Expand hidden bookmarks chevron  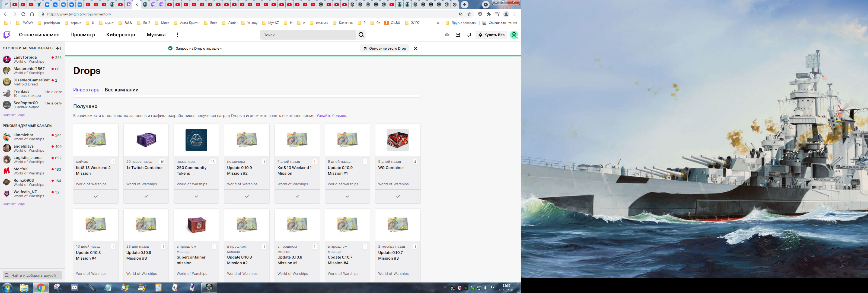click(438, 23)
